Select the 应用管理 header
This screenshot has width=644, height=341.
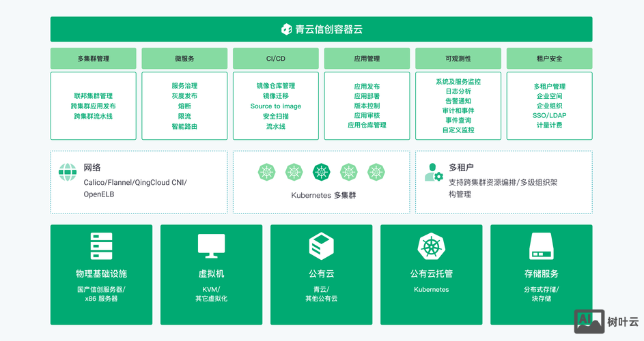coord(367,58)
